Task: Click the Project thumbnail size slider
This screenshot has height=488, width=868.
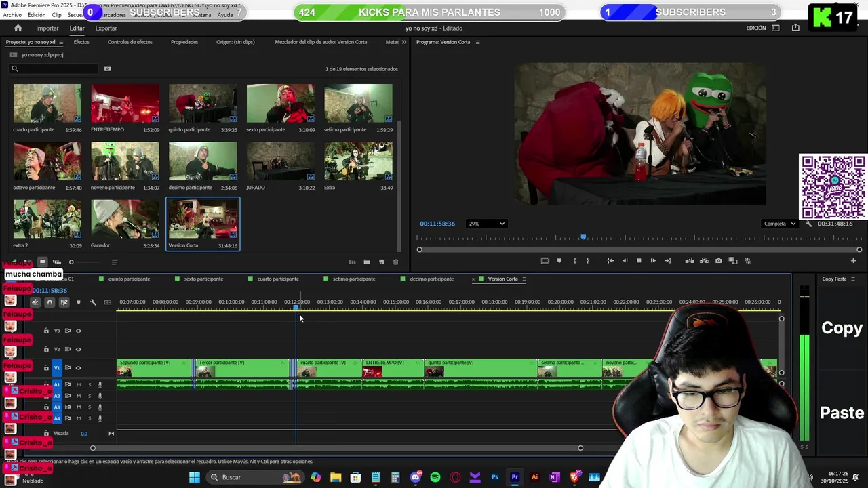Action: (86, 262)
